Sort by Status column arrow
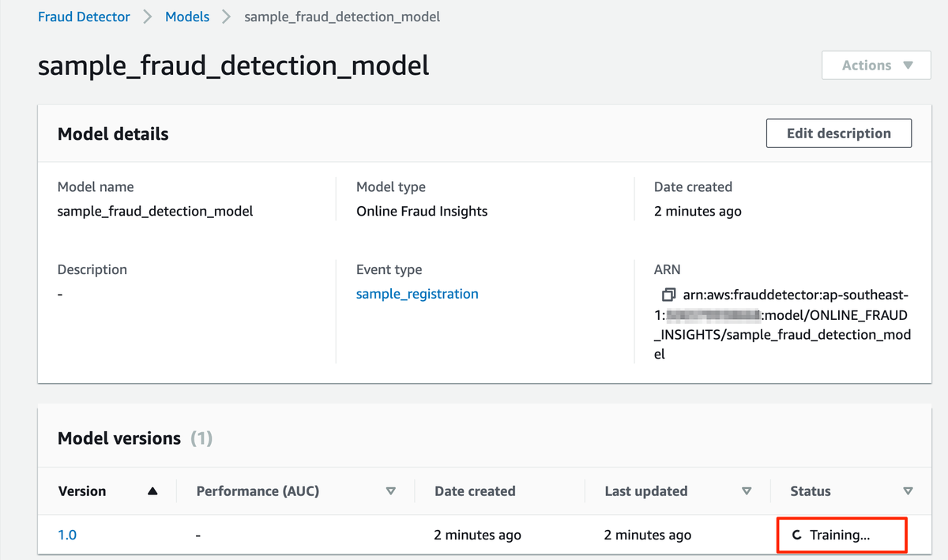The image size is (948, 560). click(x=908, y=491)
